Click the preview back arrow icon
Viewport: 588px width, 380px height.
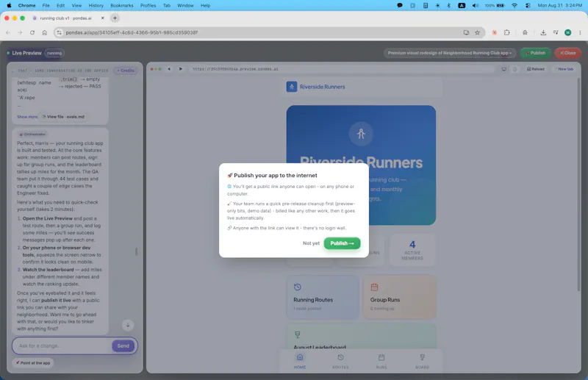(169, 69)
